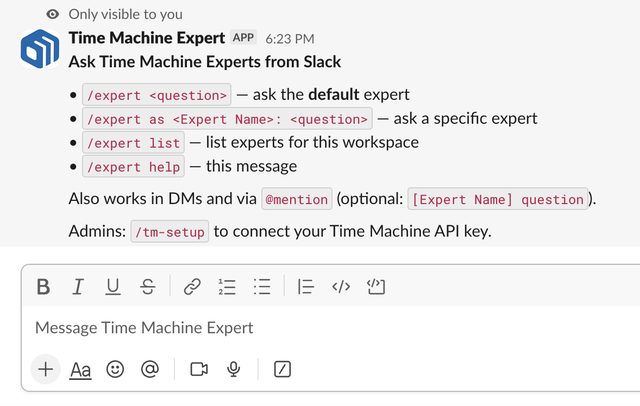Apply blockquote formatting
Screen dimensions: 640x406
(x=306, y=286)
